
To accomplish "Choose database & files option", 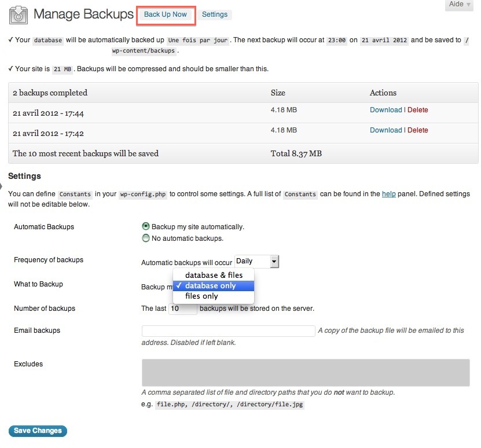I will [214, 275].
